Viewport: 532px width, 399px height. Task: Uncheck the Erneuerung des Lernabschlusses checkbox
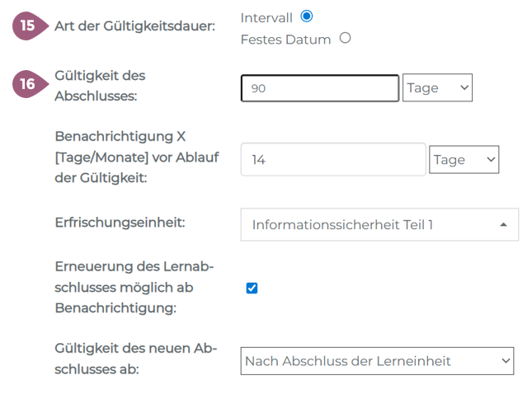point(252,288)
